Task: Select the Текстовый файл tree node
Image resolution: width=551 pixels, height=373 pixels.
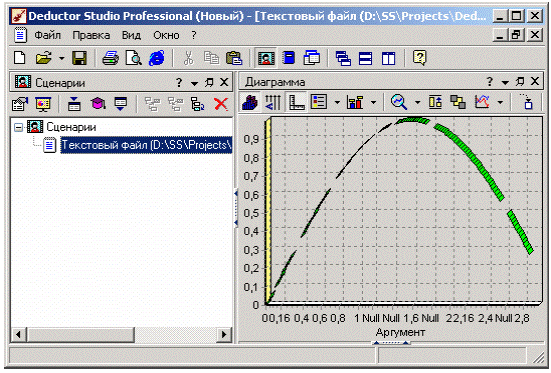Action: tap(146, 145)
